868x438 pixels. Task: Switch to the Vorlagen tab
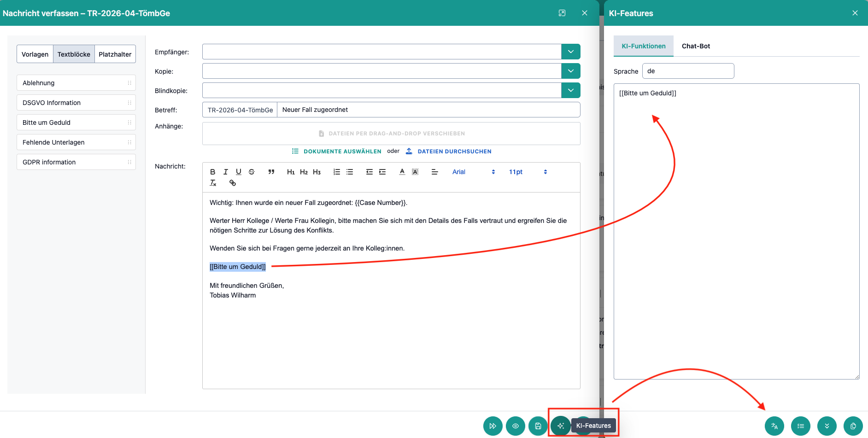35,54
